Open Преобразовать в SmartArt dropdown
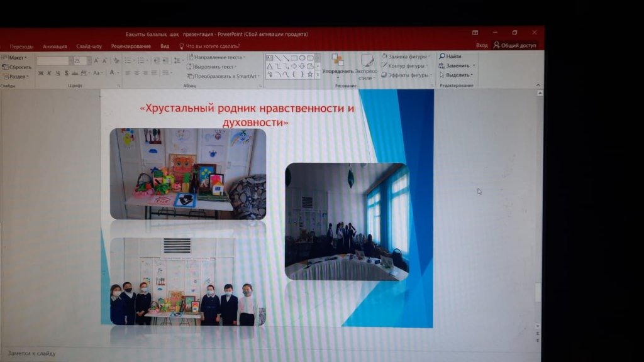This screenshot has height=362, width=644. (223, 76)
